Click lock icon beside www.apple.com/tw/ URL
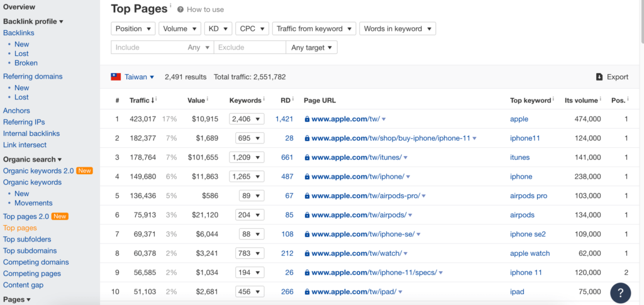Image resolution: width=644 pixels, height=305 pixels. point(307,119)
